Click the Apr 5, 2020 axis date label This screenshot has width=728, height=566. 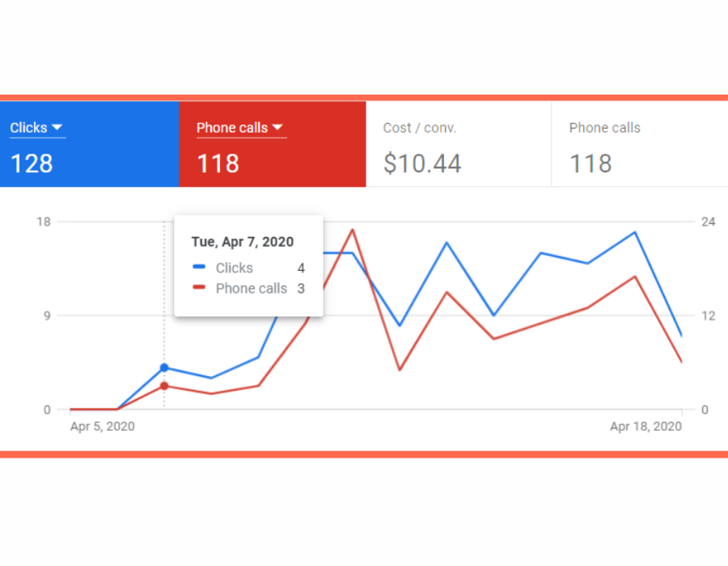click(x=103, y=426)
